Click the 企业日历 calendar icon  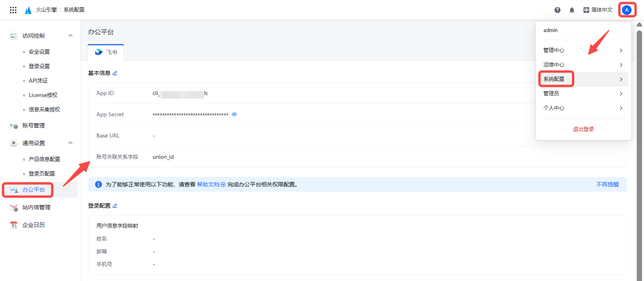pos(14,225)
